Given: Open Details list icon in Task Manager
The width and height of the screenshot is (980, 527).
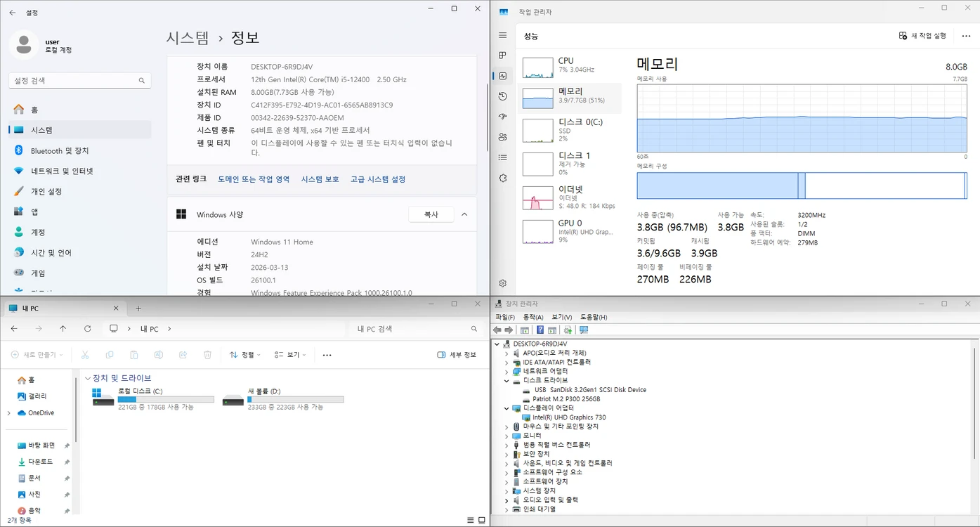Looking at the screenshot, I should click(502, 157).
